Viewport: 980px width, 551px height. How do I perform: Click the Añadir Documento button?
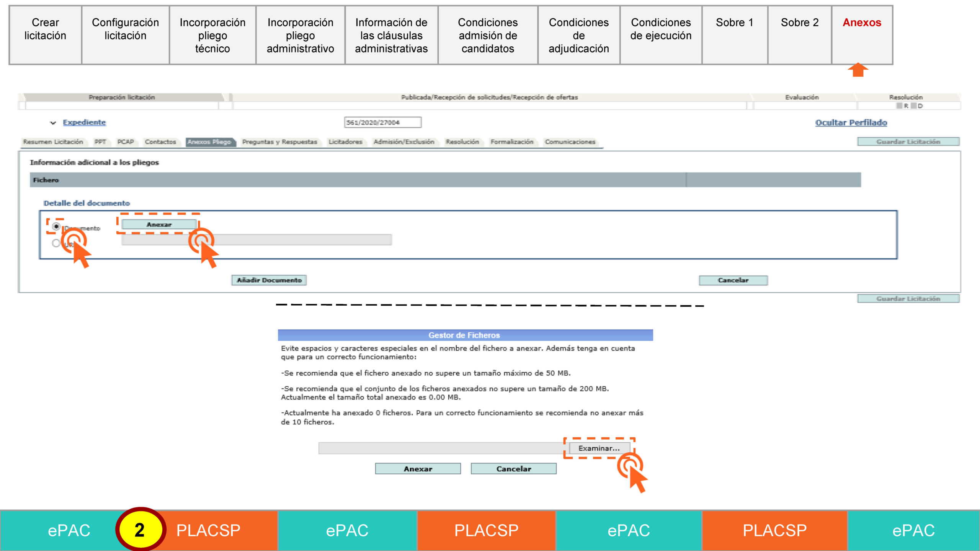[269, 280]
